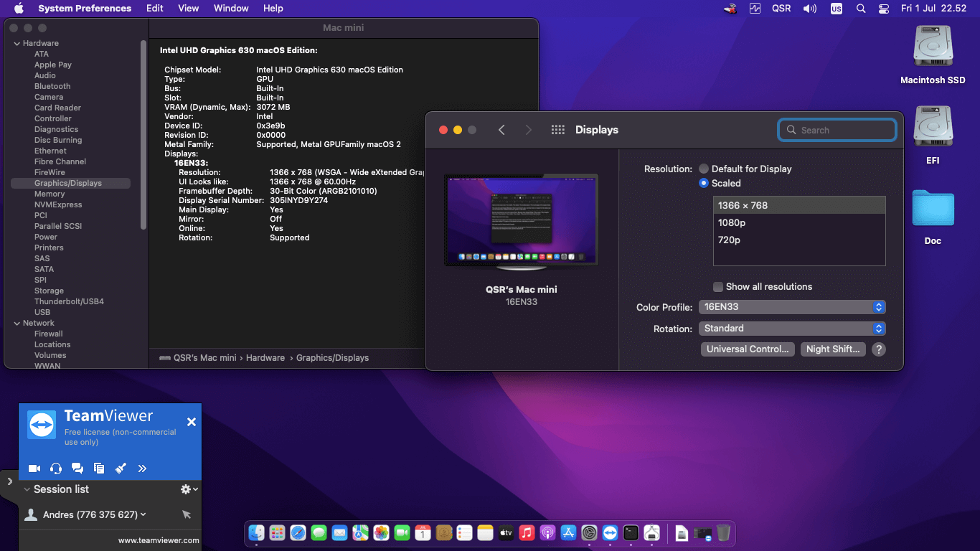Select Memory in System Information sidebar
This screenshot has width=980, height=551.
point(50,194)
